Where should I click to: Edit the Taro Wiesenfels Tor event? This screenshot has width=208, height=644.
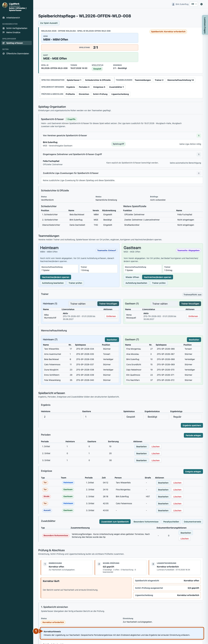163,483
